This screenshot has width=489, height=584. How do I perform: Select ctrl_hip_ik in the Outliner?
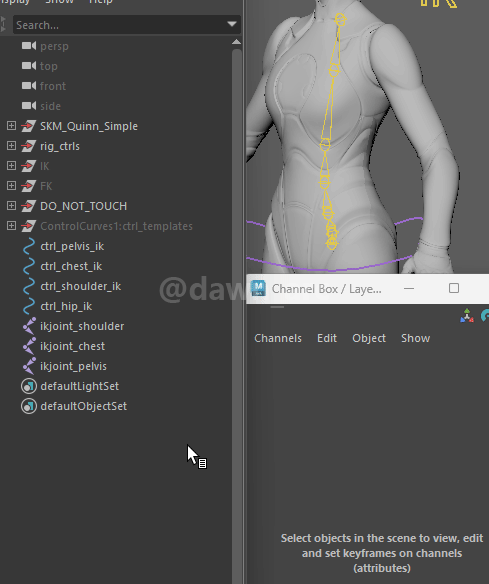(x=66, y=306)
